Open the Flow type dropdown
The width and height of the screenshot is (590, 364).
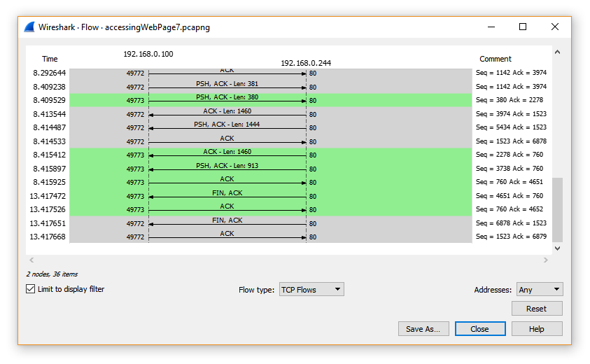tap(311, 289)
